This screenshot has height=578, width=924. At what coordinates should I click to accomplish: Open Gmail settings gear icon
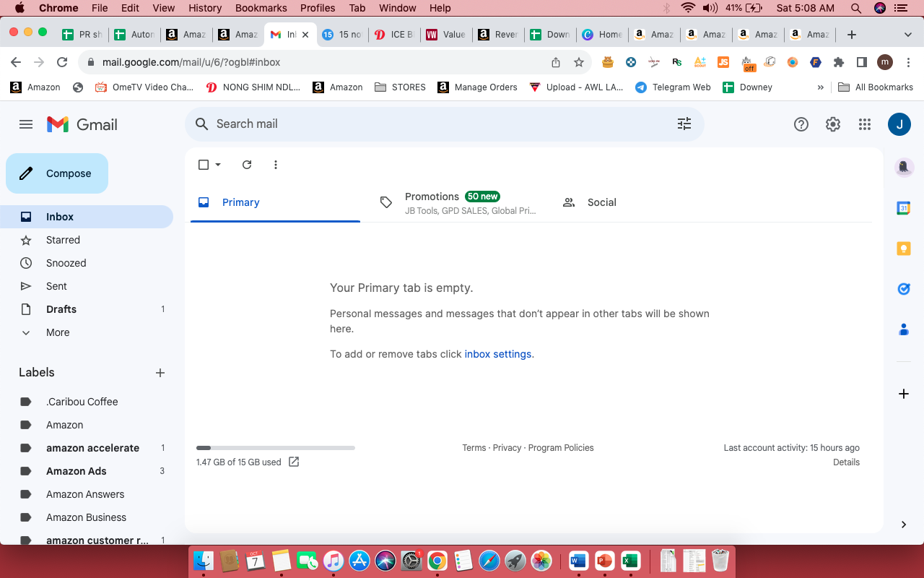click(x=833, y=124)
